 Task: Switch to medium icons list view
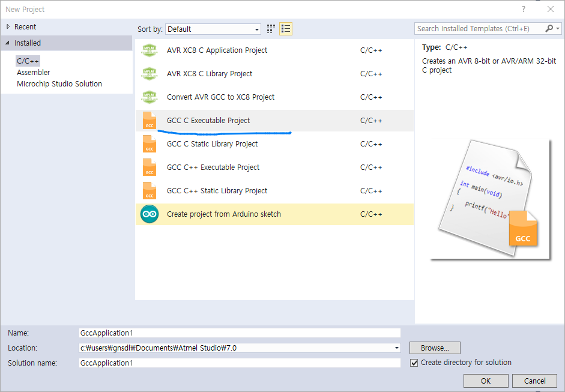(x=286, y=29)
